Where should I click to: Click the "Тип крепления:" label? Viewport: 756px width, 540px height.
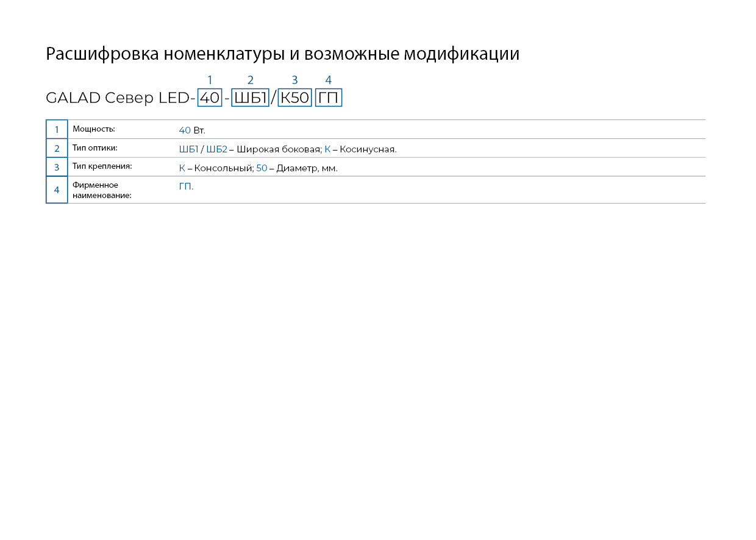(x=102, y=166)
